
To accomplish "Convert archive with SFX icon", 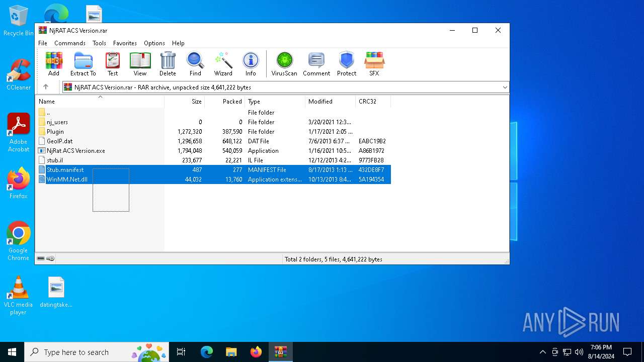I will [374, 64].
